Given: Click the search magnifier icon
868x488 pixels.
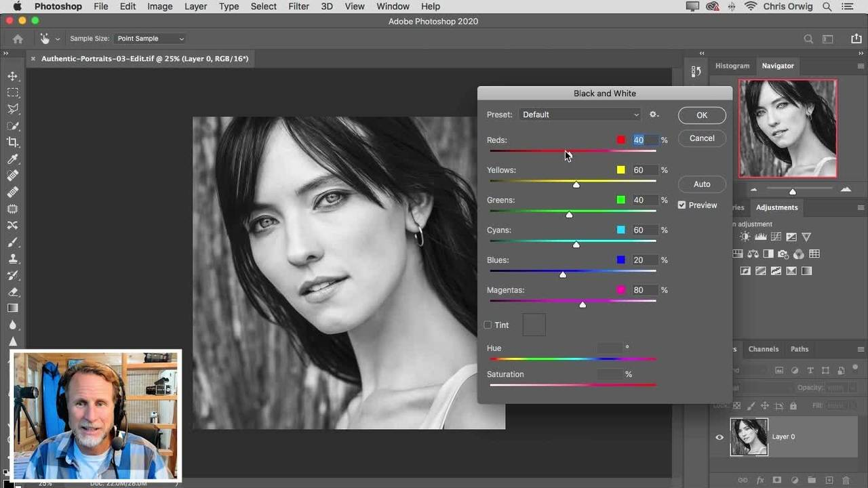Looking at the screenshot, I should point(808,39).
